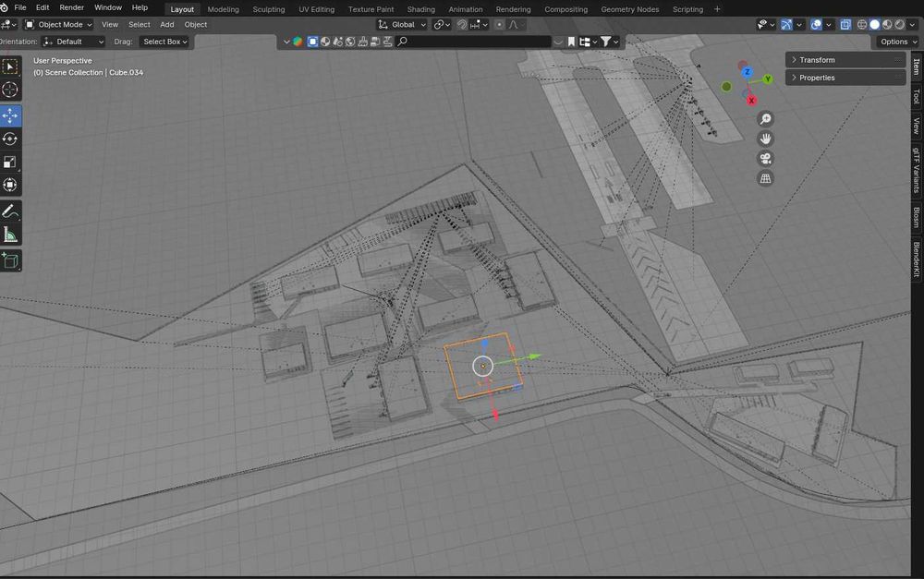Select the Add Cube tool
The height and width of the screenshot is (579, 924).
(10, 260)
